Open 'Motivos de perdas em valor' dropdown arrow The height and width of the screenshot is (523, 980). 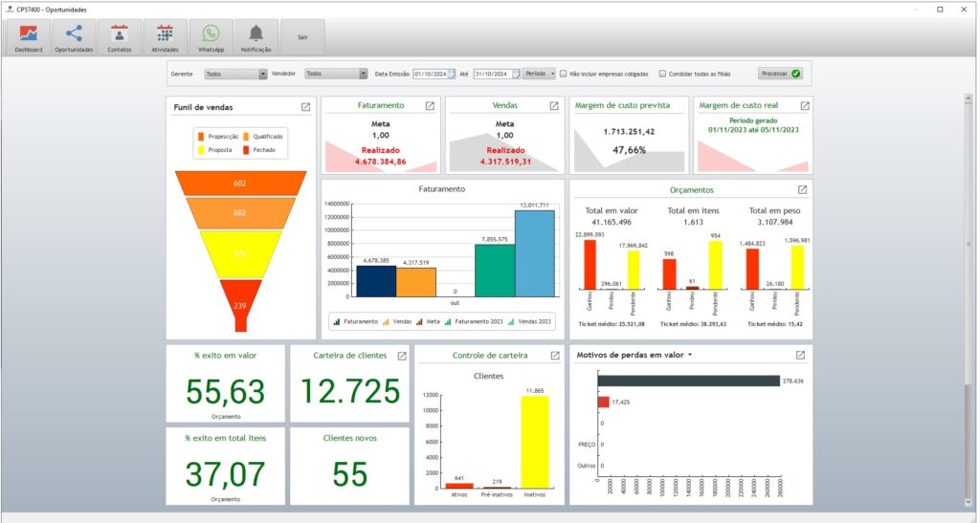(691, 356)
